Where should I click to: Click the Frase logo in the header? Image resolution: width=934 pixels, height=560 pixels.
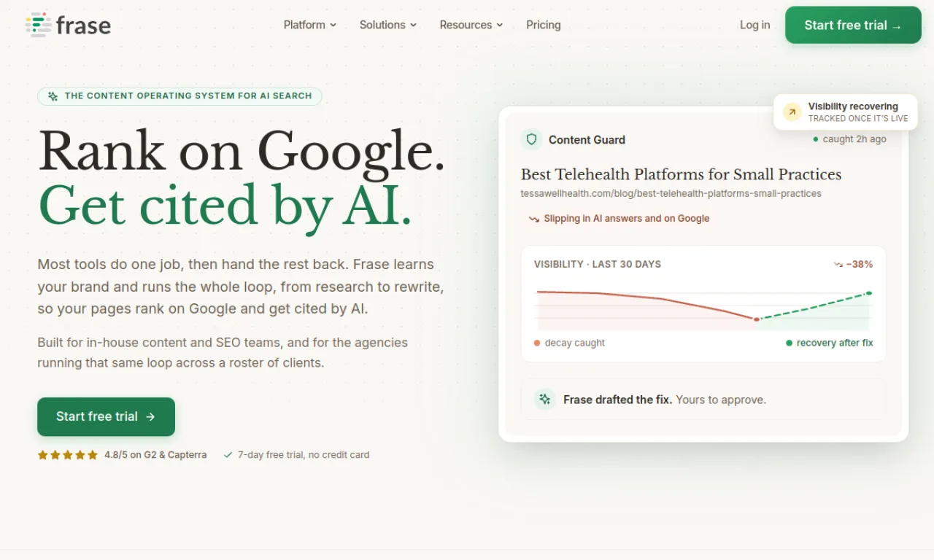coord(68,25)
